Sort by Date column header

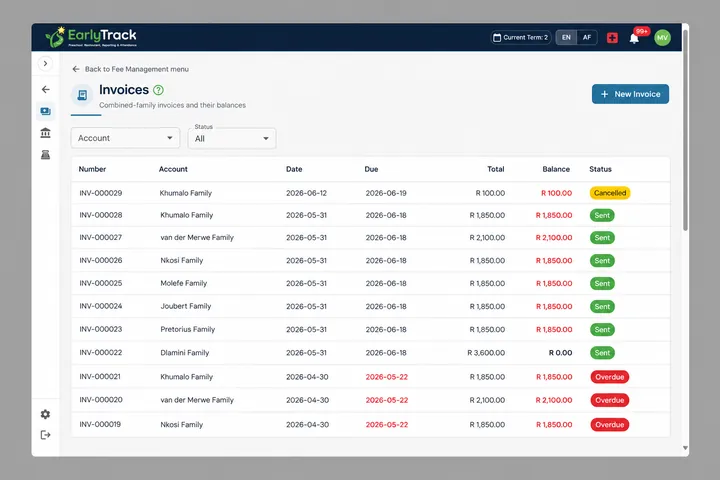click(x=294, y=169)
